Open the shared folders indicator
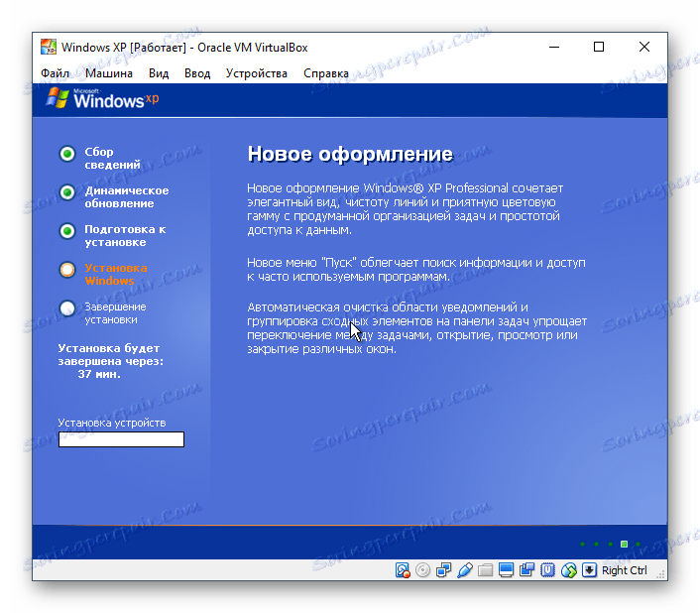Screen dimensions: 700x613 (485, 570)
